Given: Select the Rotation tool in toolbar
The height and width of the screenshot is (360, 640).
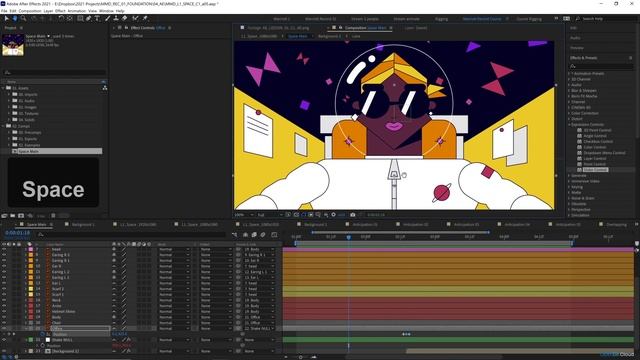Looking at the screenshot, I should pos(61,18).
